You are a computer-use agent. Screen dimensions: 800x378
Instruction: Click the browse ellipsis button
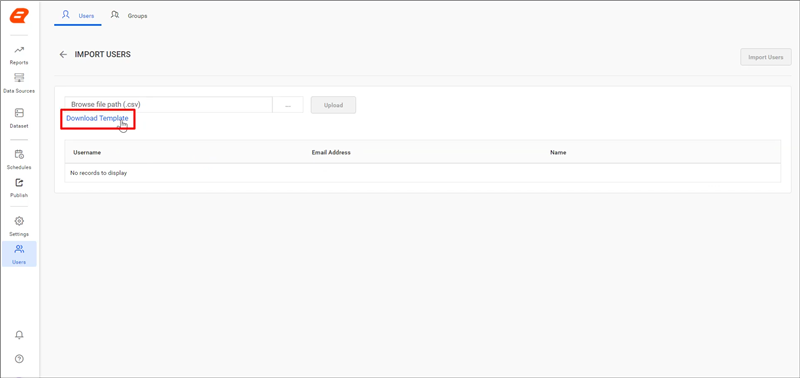(x=288, y=105)
